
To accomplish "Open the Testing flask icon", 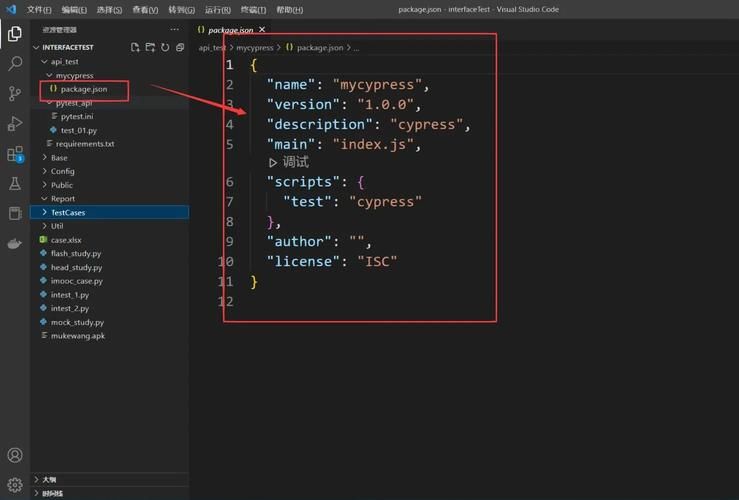I will tap(15, 184).
